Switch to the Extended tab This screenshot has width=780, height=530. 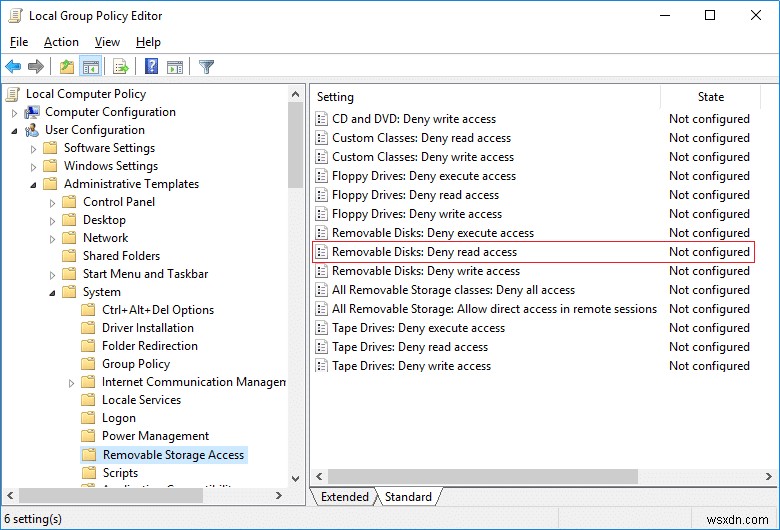344,497
